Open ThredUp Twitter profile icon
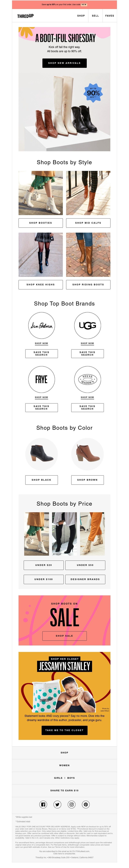The height and width of the screenshot is (868, 129). [58, 804]
